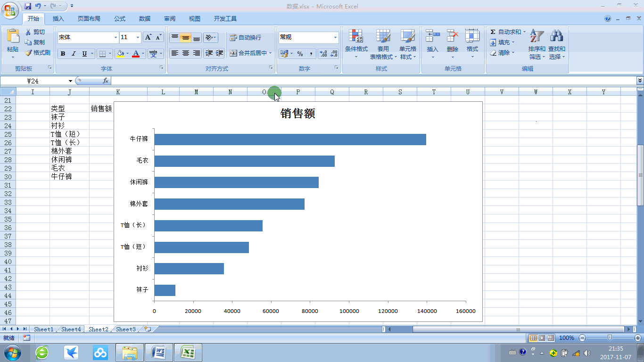Image resolution: width=644 pixels, height=362 pixels.
Task: Open Conditional Formatting (条件格式) icon
Action: (x=356, y=36)
